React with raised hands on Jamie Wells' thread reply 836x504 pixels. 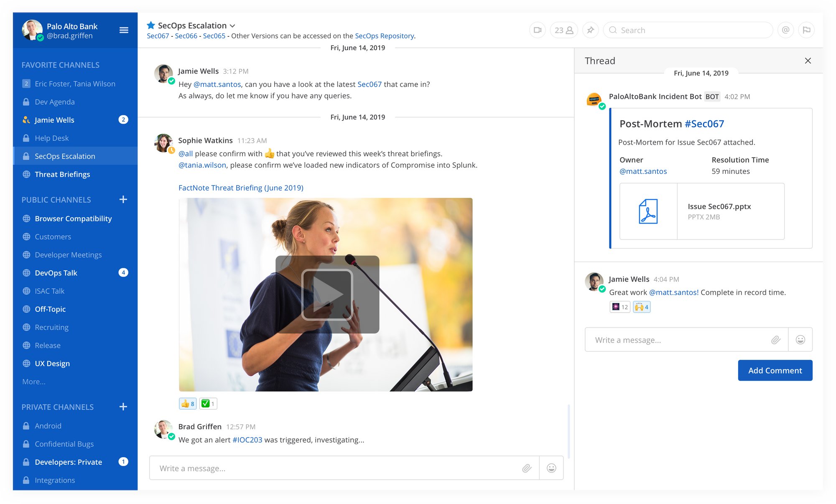pyautogui.click(x=641, y=307)
